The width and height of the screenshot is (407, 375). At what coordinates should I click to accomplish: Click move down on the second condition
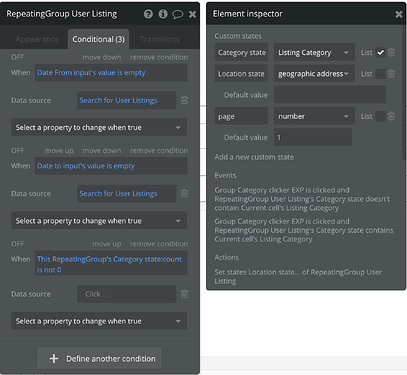[x=102, y=151]
